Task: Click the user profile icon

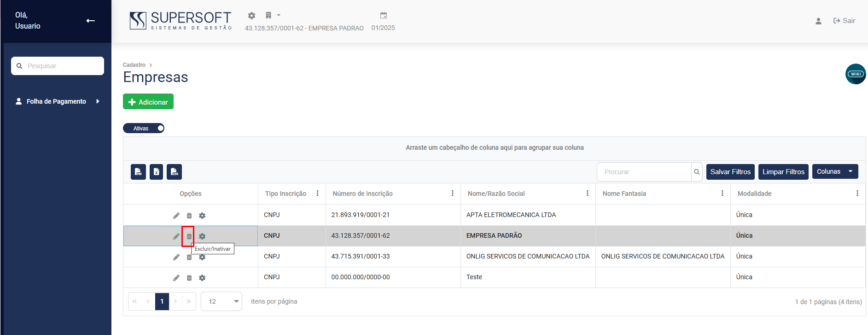Action: click(818, 21)
